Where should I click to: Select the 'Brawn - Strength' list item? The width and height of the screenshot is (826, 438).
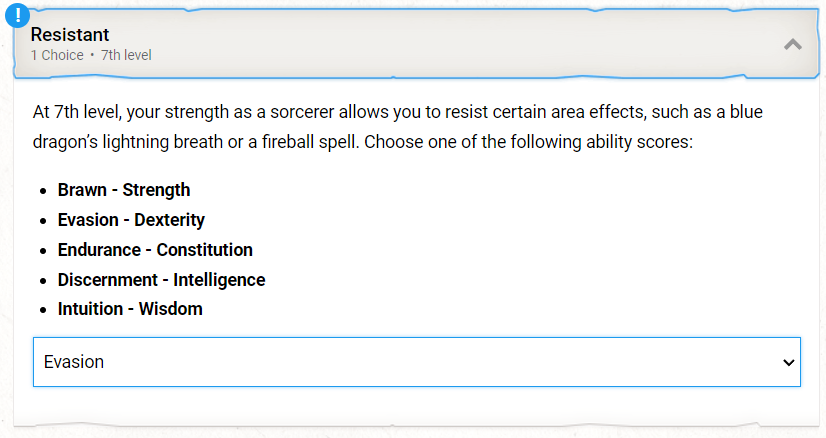(124, 190)
